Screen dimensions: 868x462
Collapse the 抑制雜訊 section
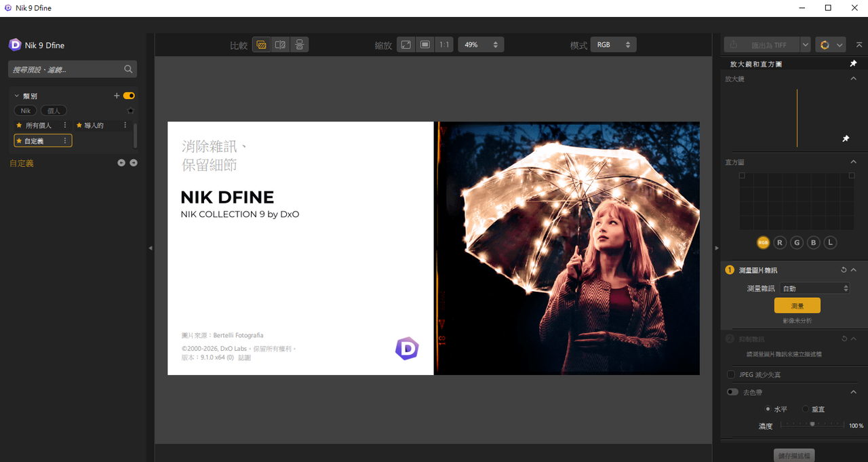tap(854, 339)
